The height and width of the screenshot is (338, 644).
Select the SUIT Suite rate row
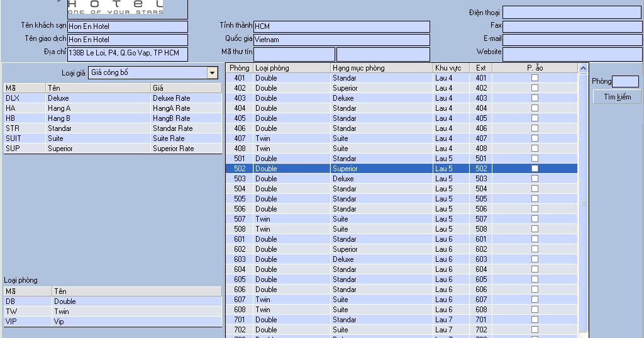113,138
